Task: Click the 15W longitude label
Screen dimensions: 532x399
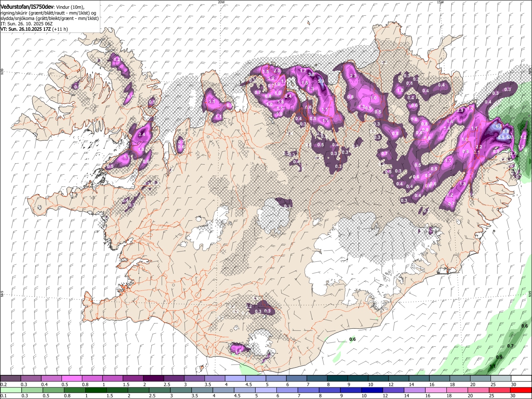Action: pyautogui.click(x=440, y=2)
